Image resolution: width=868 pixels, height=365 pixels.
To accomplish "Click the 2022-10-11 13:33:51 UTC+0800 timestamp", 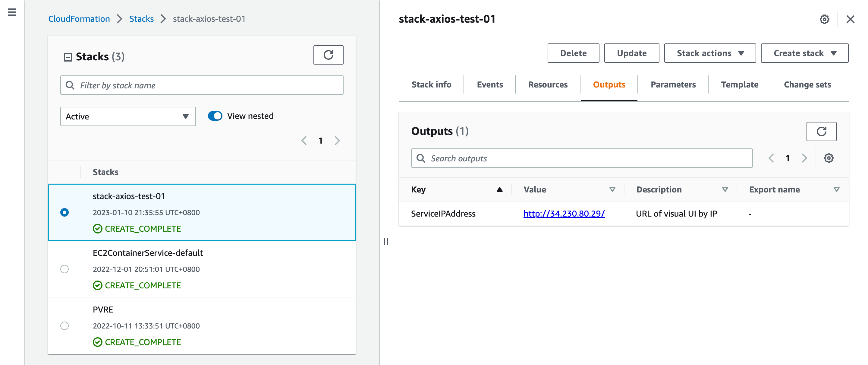I will [146, 326].
